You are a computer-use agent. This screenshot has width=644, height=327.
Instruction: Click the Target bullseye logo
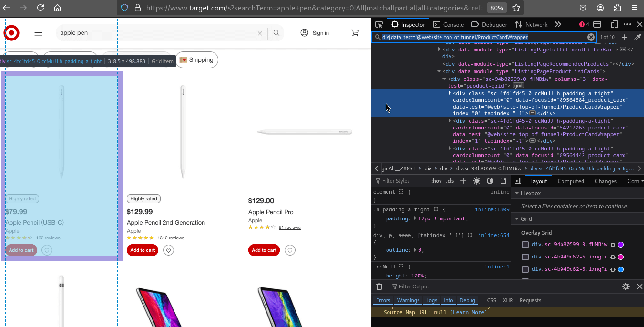(11, 33)
